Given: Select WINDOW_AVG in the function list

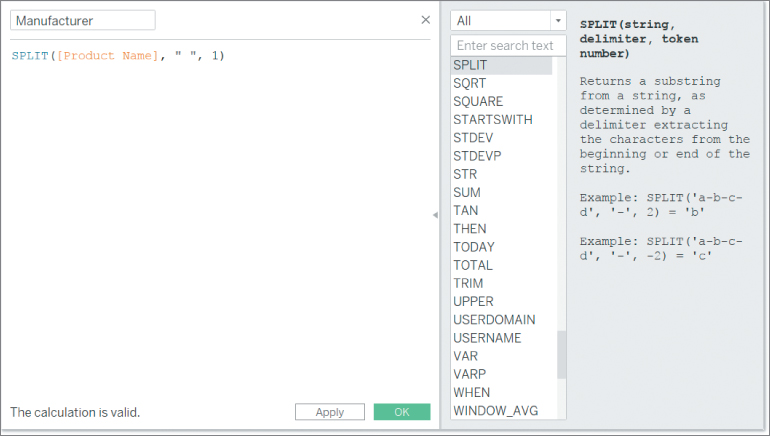Looking at the screenshot, I should point(501,410).
